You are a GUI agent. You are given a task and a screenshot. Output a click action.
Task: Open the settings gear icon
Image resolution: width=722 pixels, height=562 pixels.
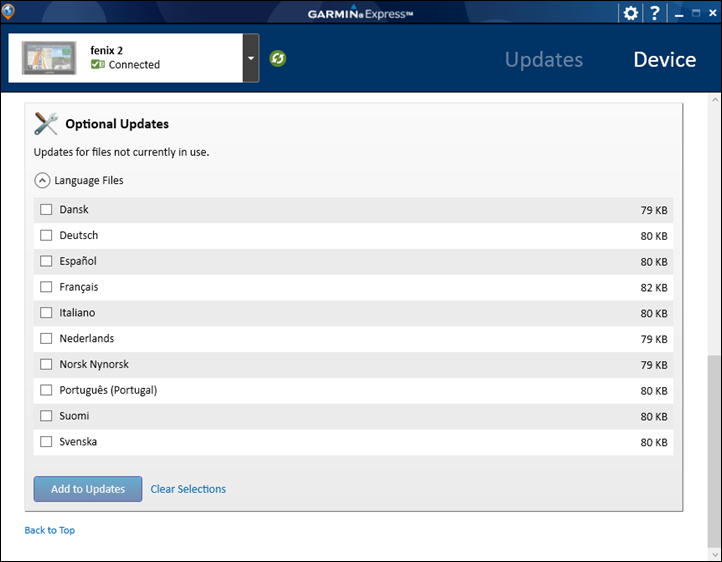(630, 13)
